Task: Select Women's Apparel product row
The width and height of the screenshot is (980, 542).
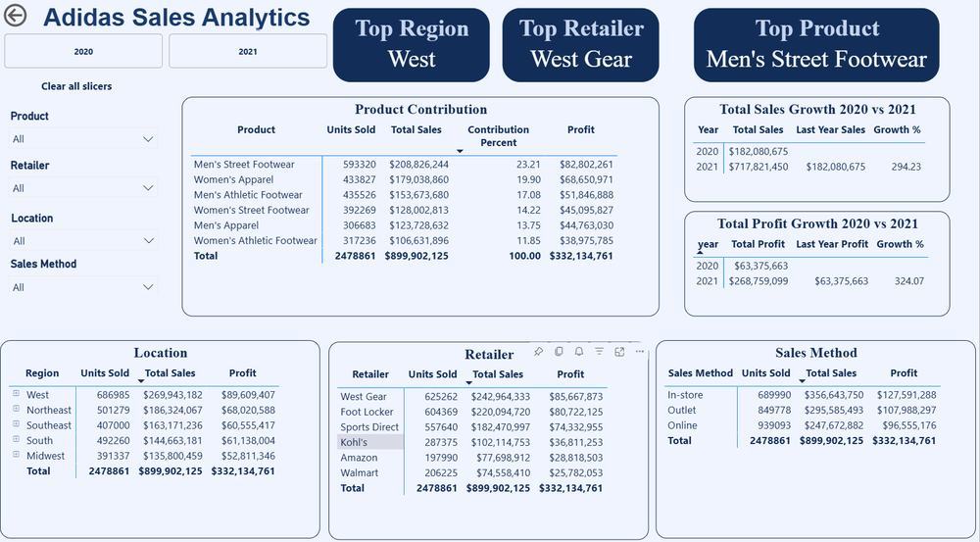Action: [x=404, y=179]
